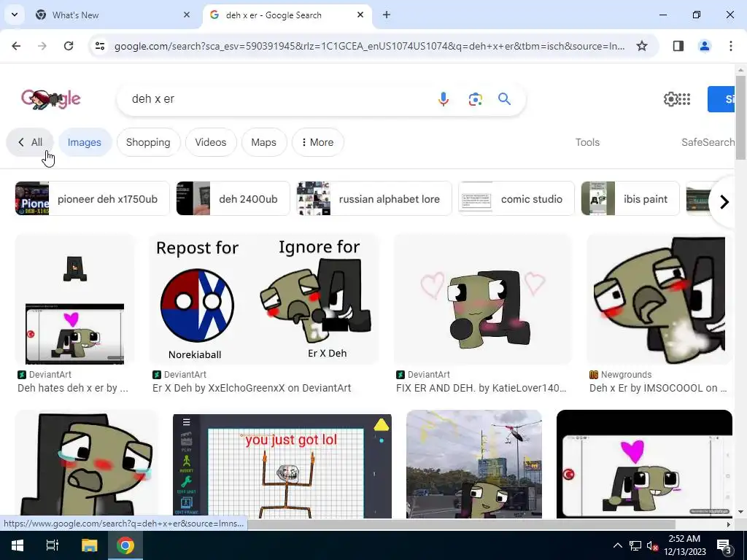
Task: Go to All results
Action: pyautogui.click(x=29, y=142)
